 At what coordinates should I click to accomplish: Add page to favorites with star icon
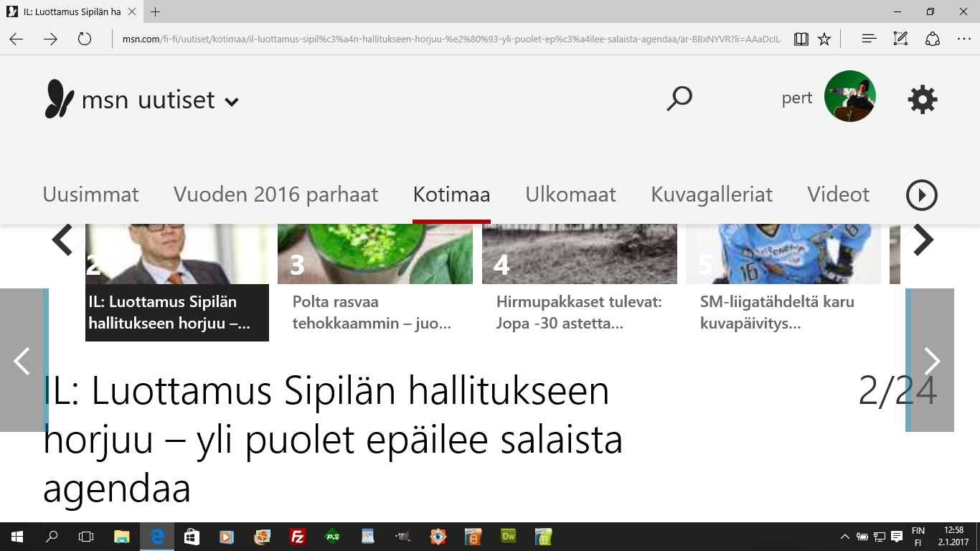click(x=824, y=39)
